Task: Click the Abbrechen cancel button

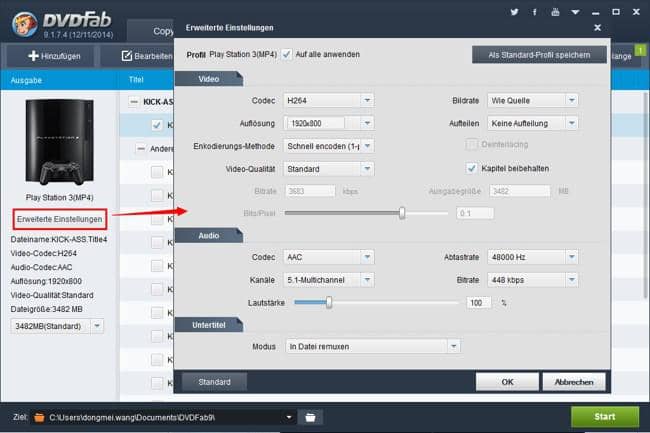Action: click(574, 382)
